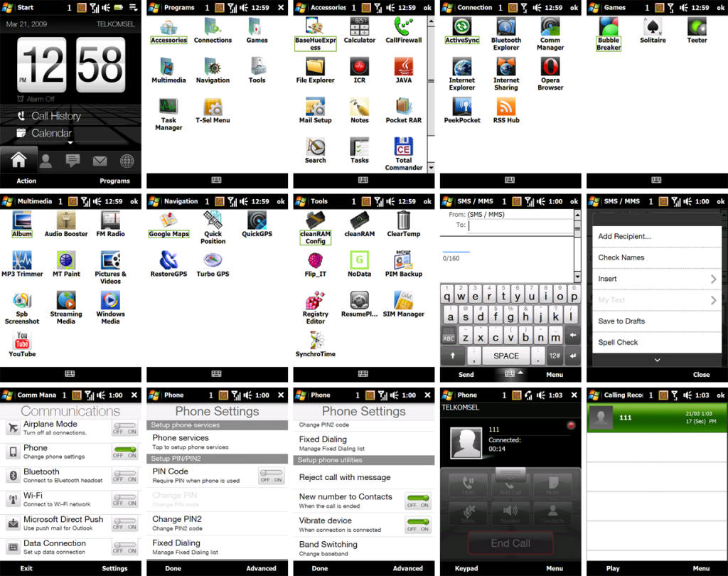
Task: Tap the End Call button
Action: click(x=510, y=543)
